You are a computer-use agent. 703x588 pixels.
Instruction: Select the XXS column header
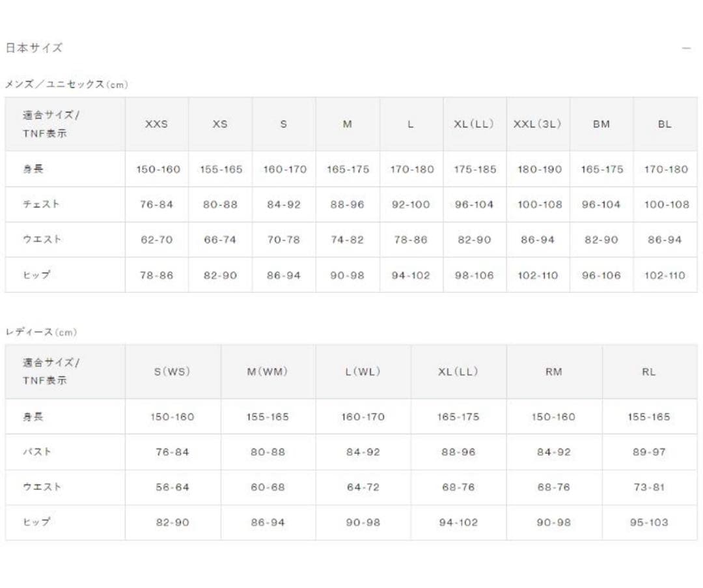(x=156, y=124)
